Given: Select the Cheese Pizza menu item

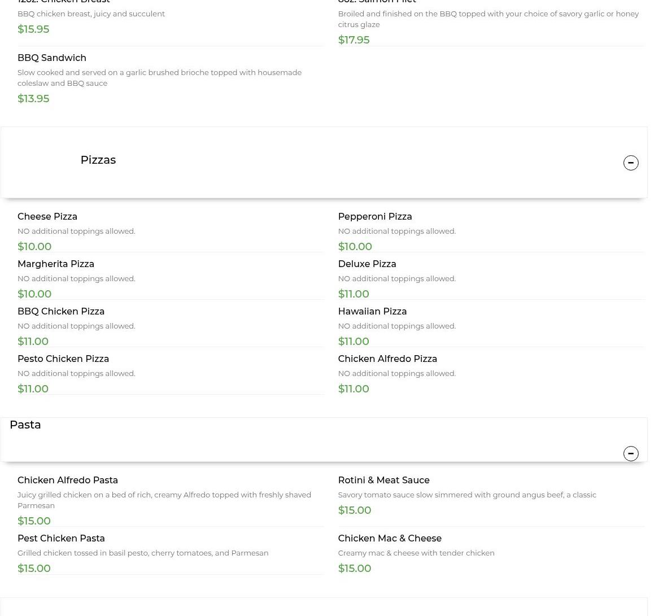Looking at the screenshot, I should 47,217.
